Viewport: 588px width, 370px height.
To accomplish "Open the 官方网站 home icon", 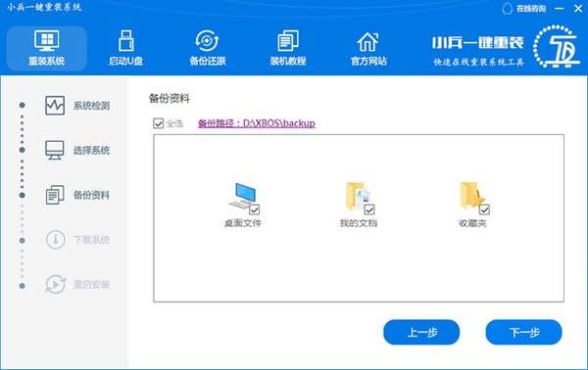I will tap(367, 41).
